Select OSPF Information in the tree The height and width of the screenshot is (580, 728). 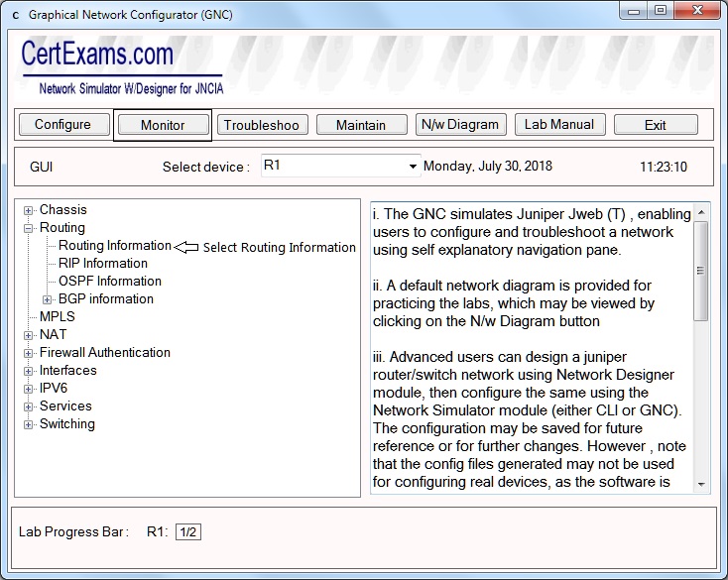pos(110,282)
